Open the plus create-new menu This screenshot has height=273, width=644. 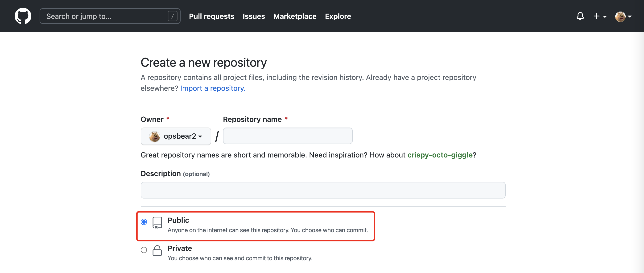coord(600,16)
